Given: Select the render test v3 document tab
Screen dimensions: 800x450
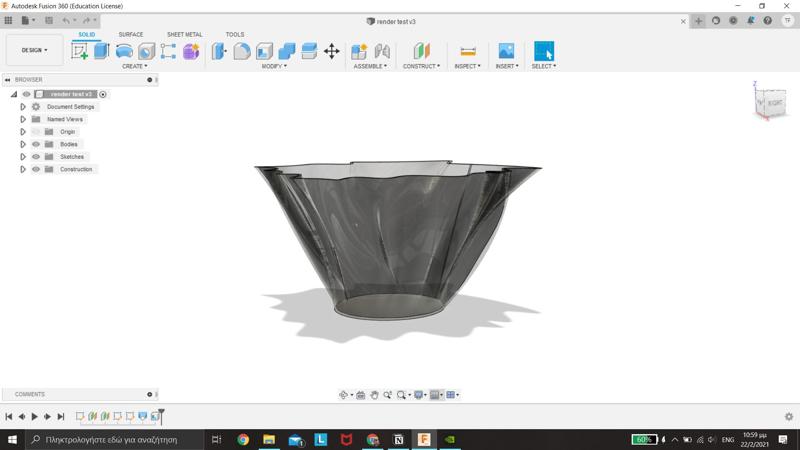Looking at the screenshot, I should point(391,21).
